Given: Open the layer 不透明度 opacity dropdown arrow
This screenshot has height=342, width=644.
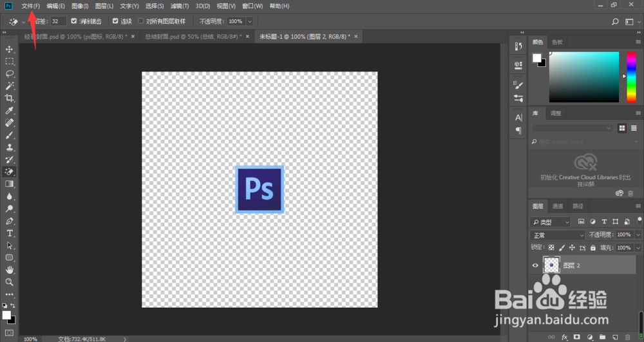Looking at the screenshot, I should [x=638, y=235].
